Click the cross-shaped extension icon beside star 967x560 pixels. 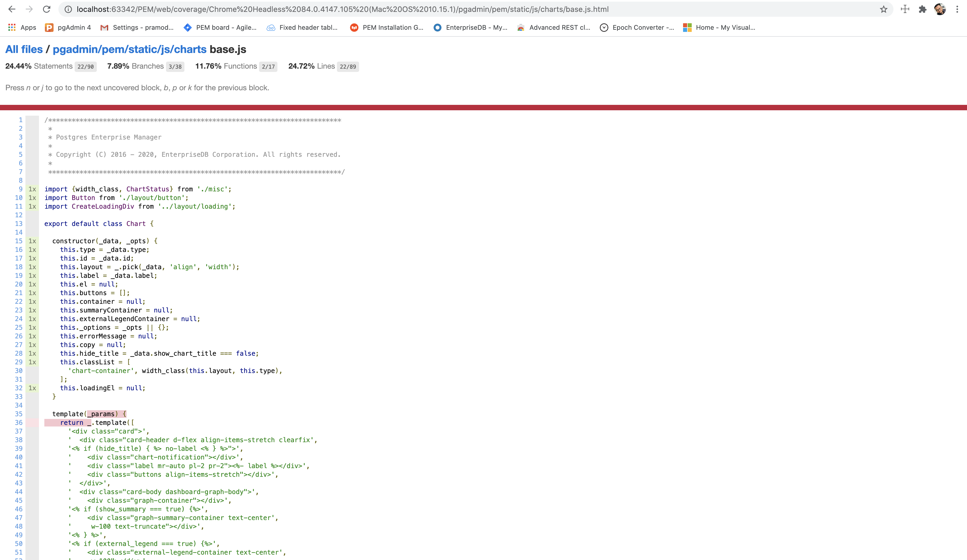pos(905,9)
